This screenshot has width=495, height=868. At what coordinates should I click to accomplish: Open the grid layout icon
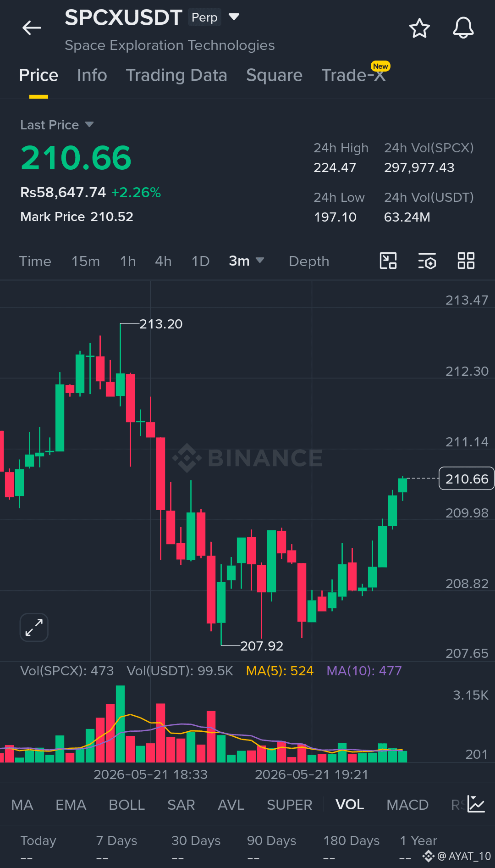click(x=466, y=261)
